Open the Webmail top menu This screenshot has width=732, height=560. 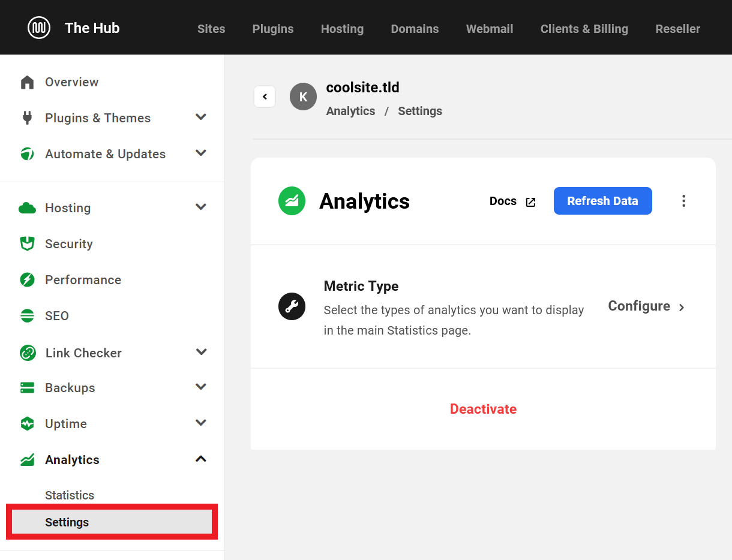tap(490, 29)
